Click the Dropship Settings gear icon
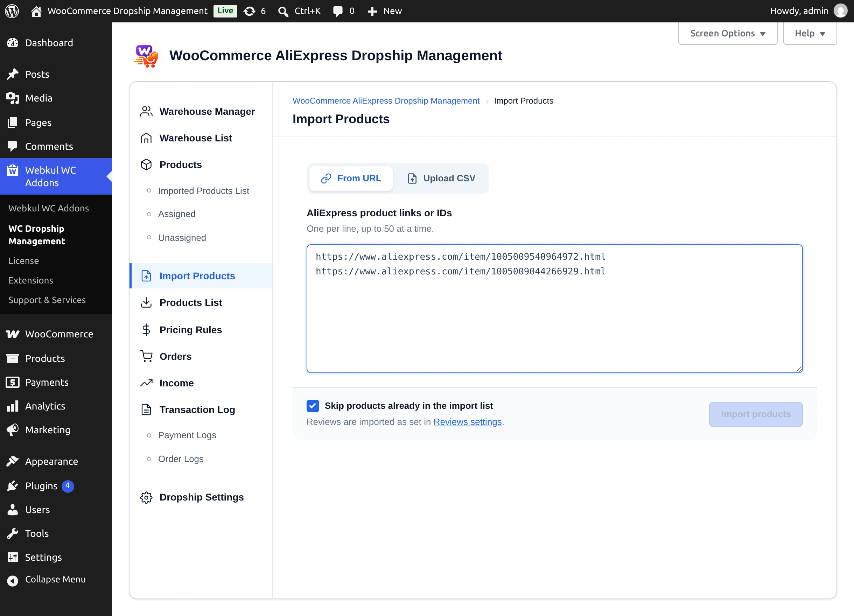 pos(146,497)
